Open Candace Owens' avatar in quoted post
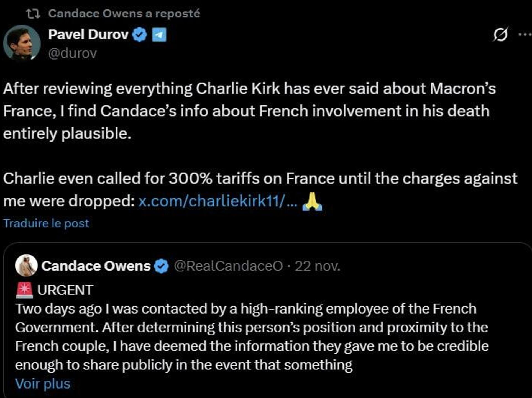The height and width of the screenshot is (398, 532). point(26,266)
